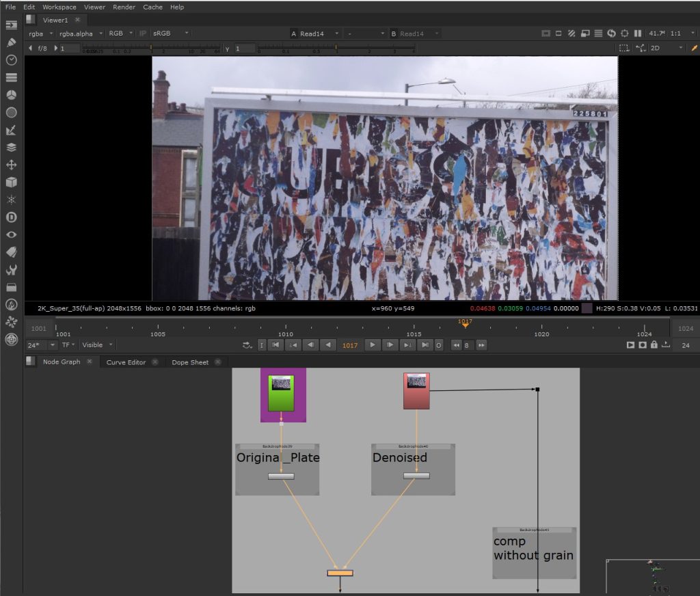Click the gamma slider in the viewer
The height and width of the screenshot is (596, 700).
(x=336, y=49)
